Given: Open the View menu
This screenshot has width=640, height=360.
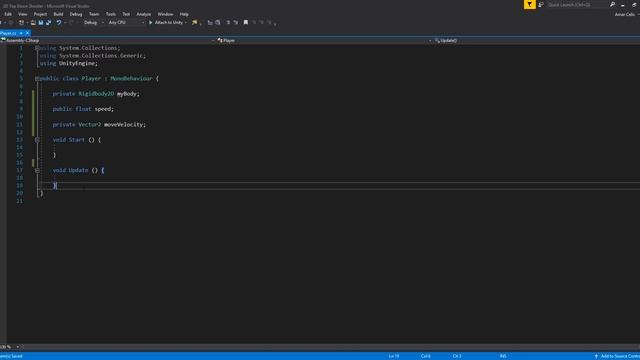Looking at the screenshot, I should (22, 14).
